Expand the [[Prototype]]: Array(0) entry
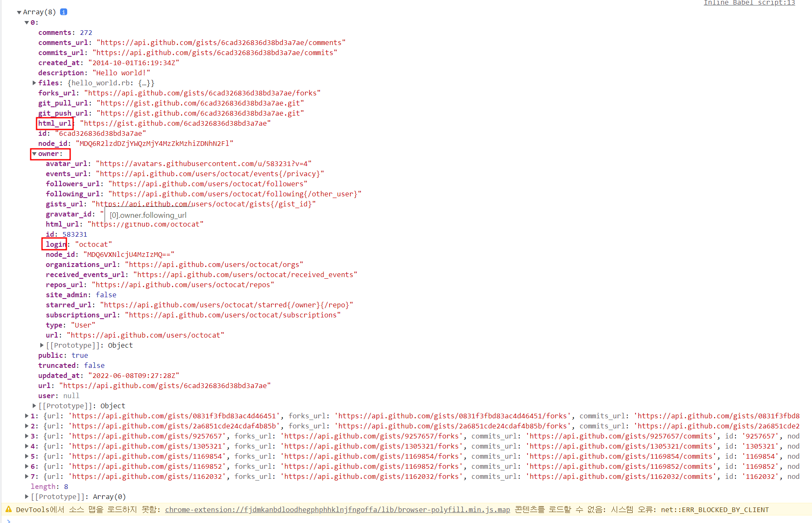Viewport: 812px width, 523px height. (x=27, y=497)
